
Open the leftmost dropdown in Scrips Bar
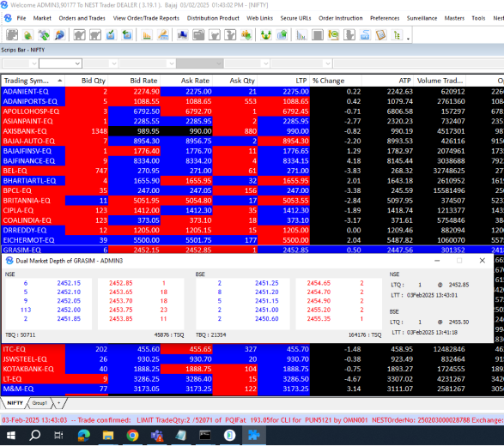tap(20, 63)
